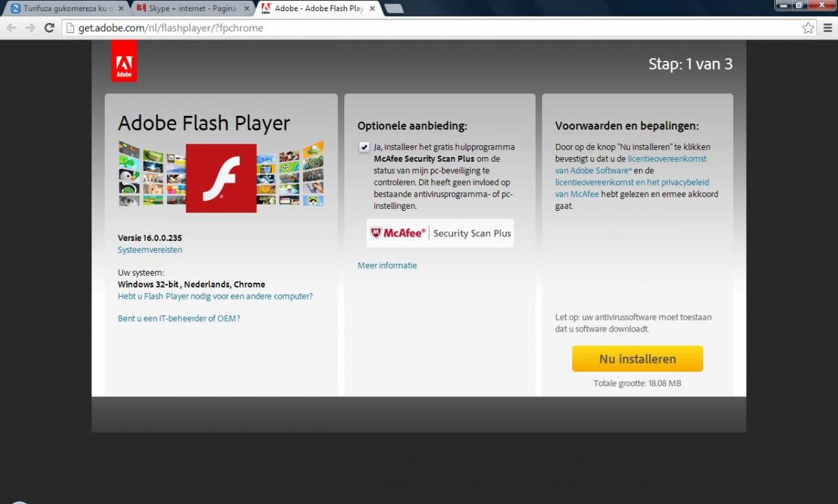
Task: Reload the page with refresh icon
Action: pos(49,28)
